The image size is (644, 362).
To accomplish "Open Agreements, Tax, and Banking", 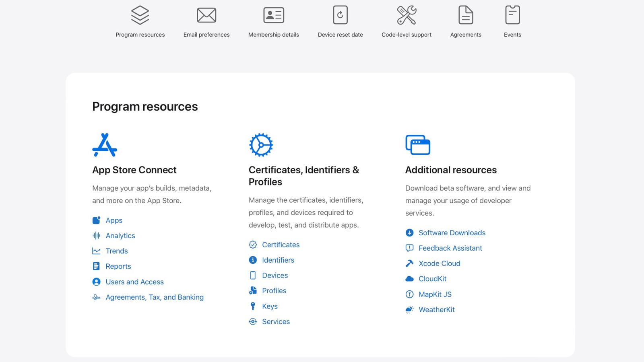I will [154, 297].
